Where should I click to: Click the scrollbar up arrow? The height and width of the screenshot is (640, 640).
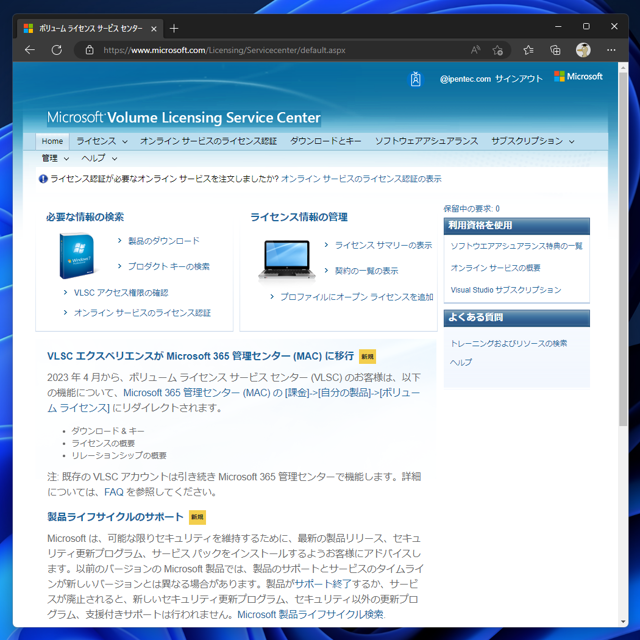point(623,67)
